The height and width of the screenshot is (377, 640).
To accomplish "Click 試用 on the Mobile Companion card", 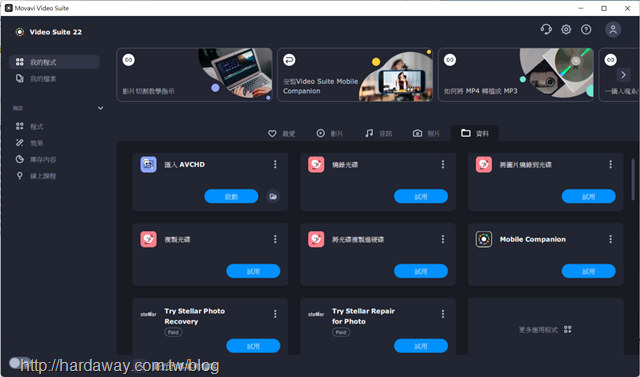I will [x=589, y=271].
